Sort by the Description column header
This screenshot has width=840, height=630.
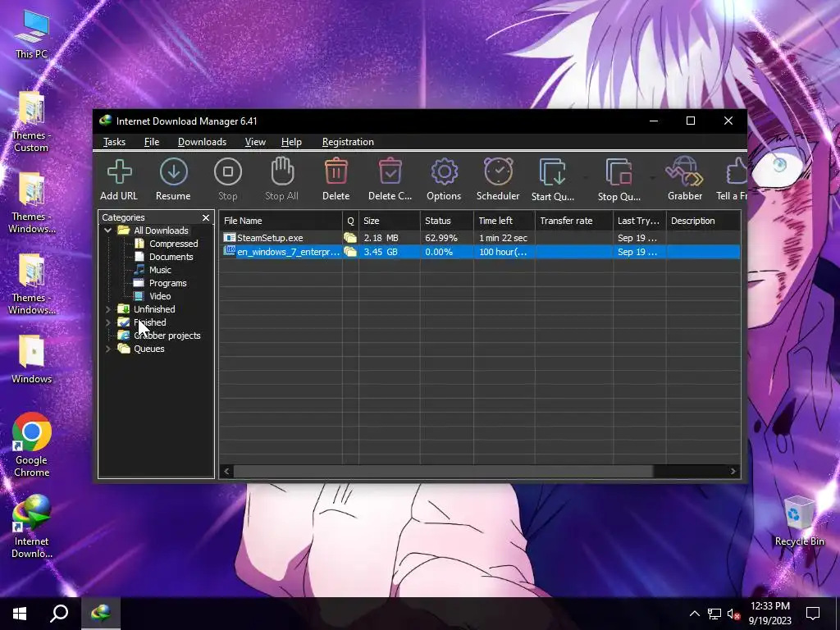click(703, 221)
